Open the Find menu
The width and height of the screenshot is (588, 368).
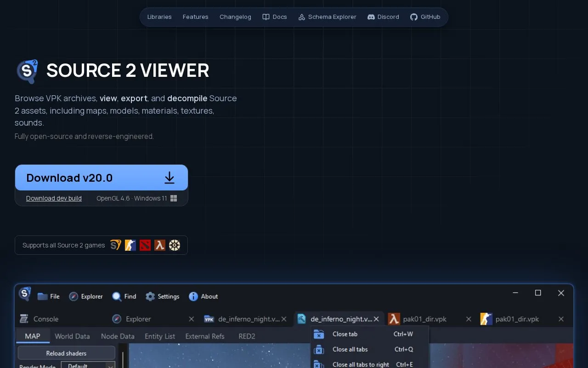pyautogui.click(x=124, y=296)
